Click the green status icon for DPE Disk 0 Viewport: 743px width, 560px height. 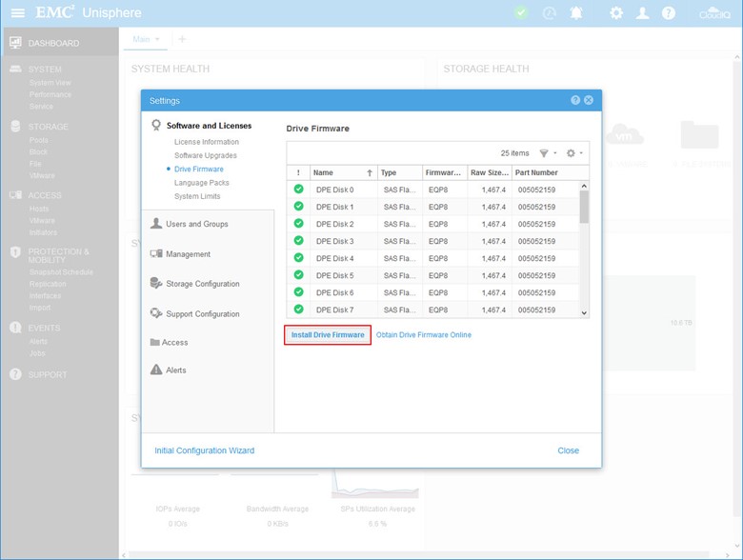pyautogui.click(x=298, y=189)
